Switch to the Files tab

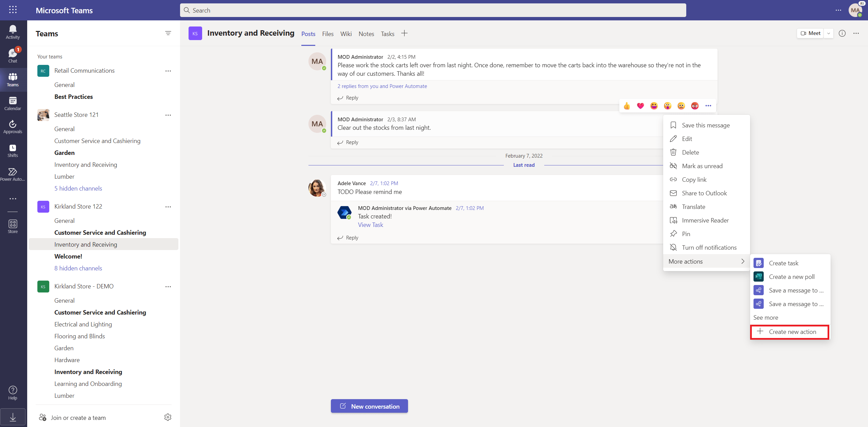pyautogui.click(x=327, y=34)
